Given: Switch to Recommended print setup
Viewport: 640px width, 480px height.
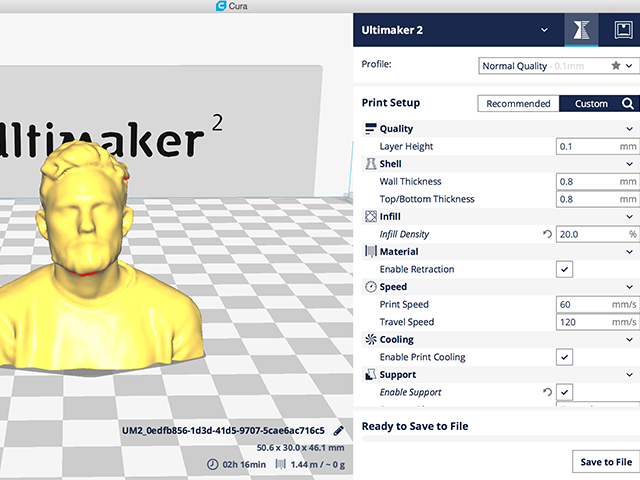Looking at the screenshot, I should pyautogui.click(x=518, y=104).
